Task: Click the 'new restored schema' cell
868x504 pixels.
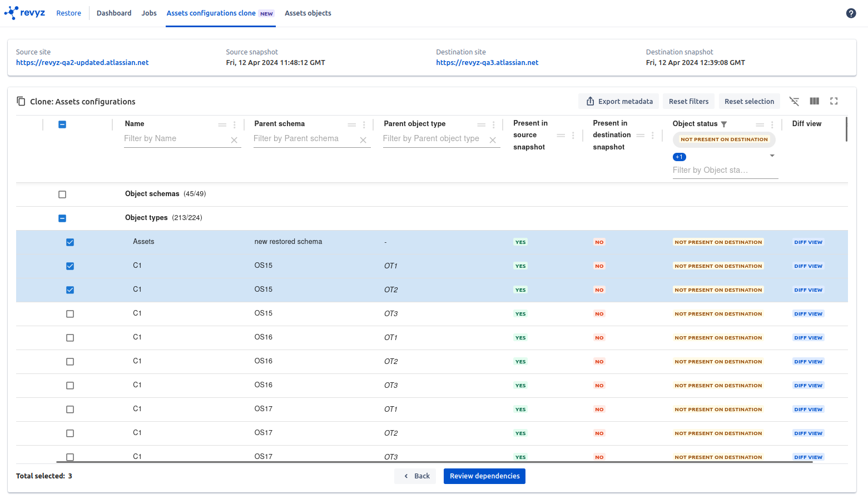Action: [x=288, y=242]
